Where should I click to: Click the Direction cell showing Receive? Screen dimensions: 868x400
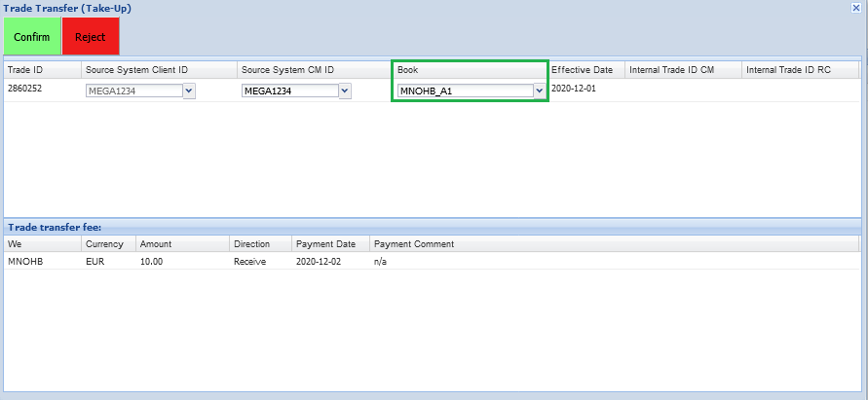(249, 262)
